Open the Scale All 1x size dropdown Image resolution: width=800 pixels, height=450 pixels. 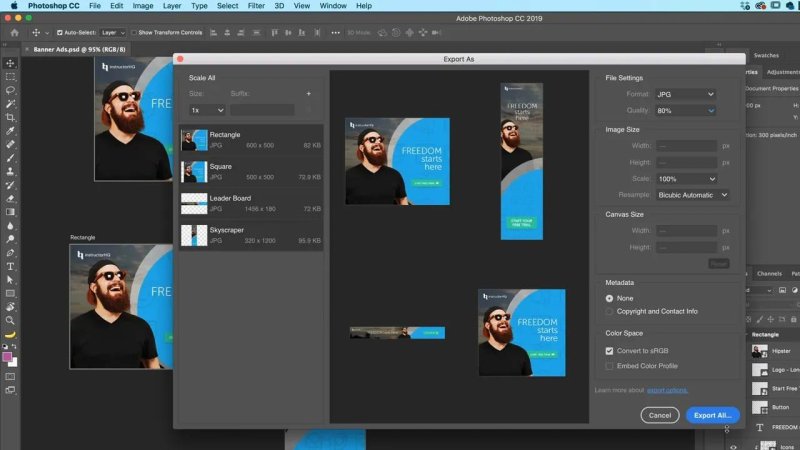coord(207,110)
